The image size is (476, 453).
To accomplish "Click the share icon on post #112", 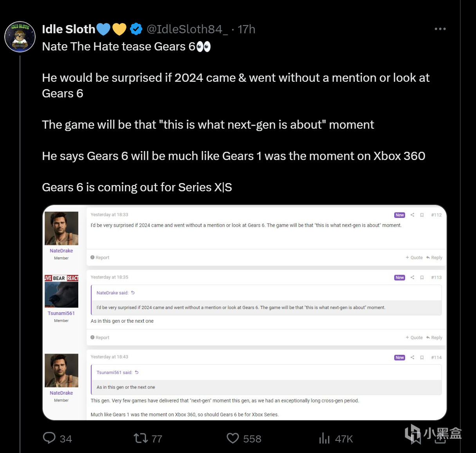I will [412, 215].
